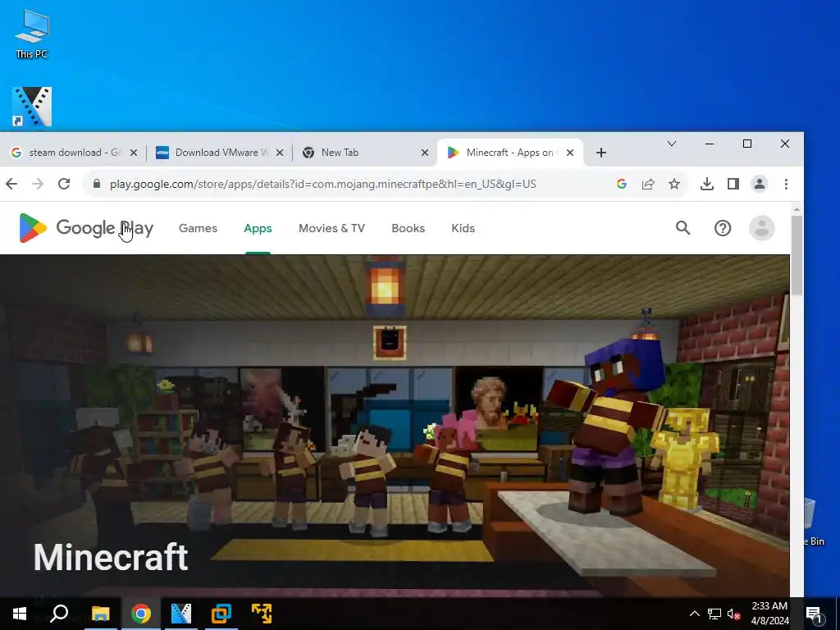Viewport: 840px width, 630px height.
Task: Open Chrome downloads
Action: click(x=706, y=185)
